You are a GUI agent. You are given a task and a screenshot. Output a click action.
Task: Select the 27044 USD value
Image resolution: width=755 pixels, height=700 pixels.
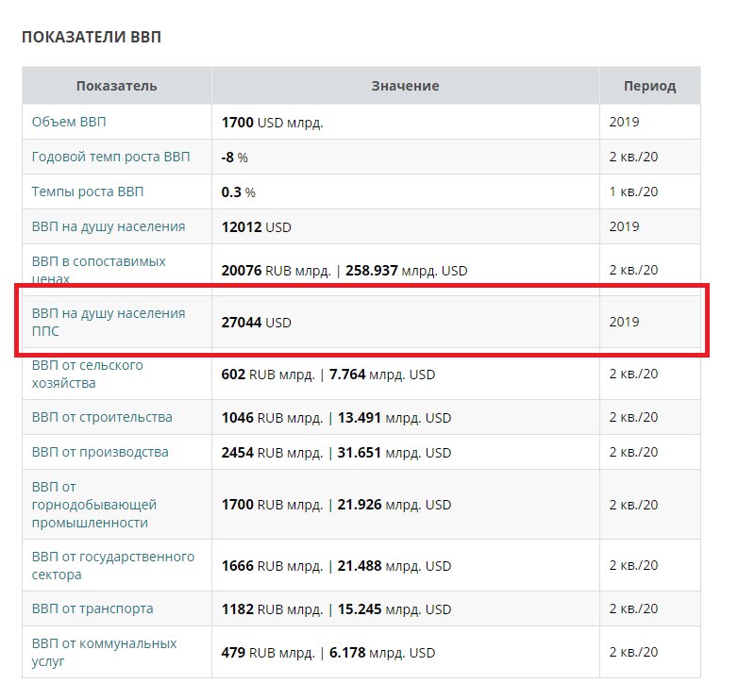point(256,322)
